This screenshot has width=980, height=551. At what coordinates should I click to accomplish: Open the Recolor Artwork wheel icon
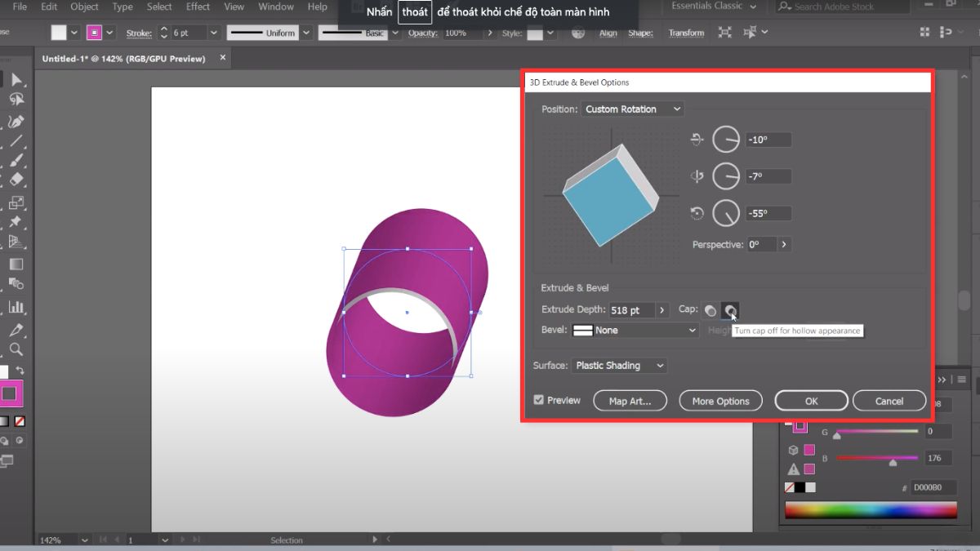coord(578,33)
